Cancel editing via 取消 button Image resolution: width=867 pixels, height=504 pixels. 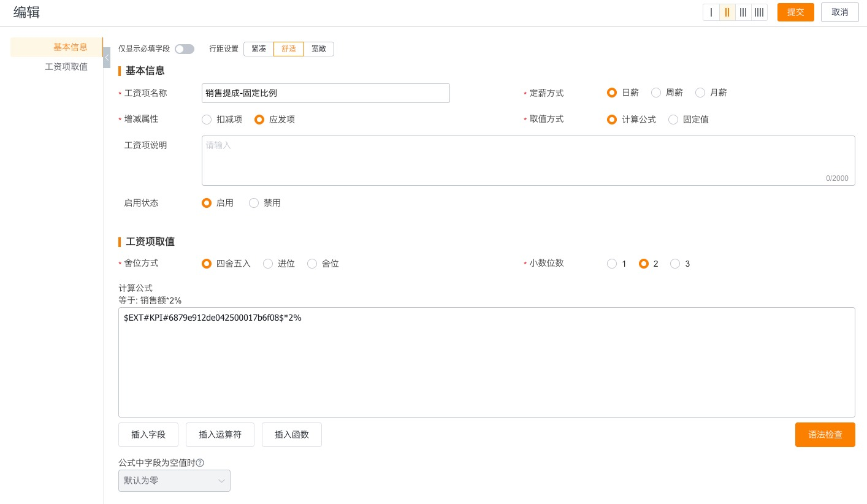tap(840, 12)
